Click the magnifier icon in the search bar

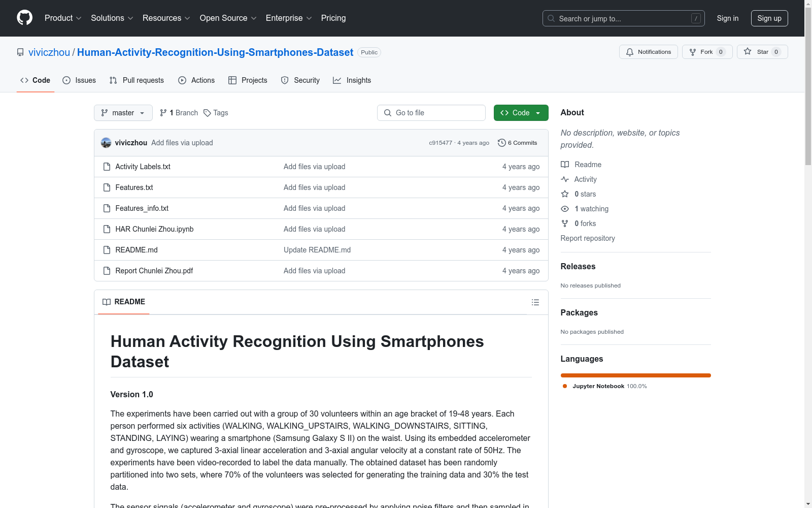(551, 18)
